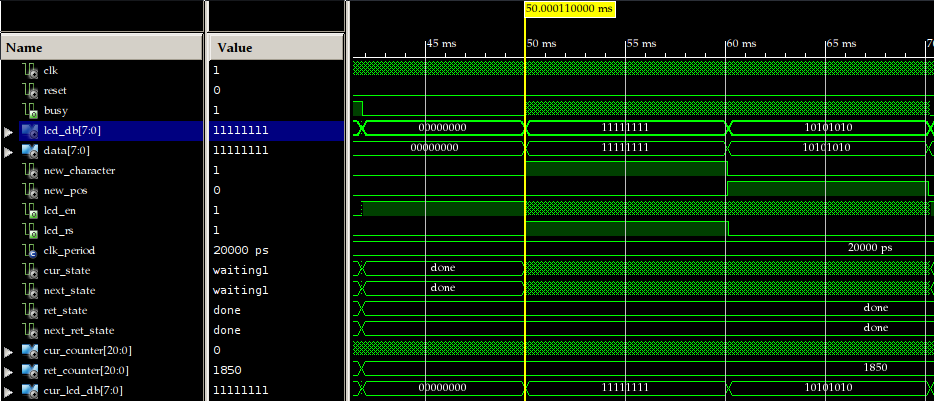Expand the data[7:0] bus
934x401 pixels.
click(x=9, y=151)
